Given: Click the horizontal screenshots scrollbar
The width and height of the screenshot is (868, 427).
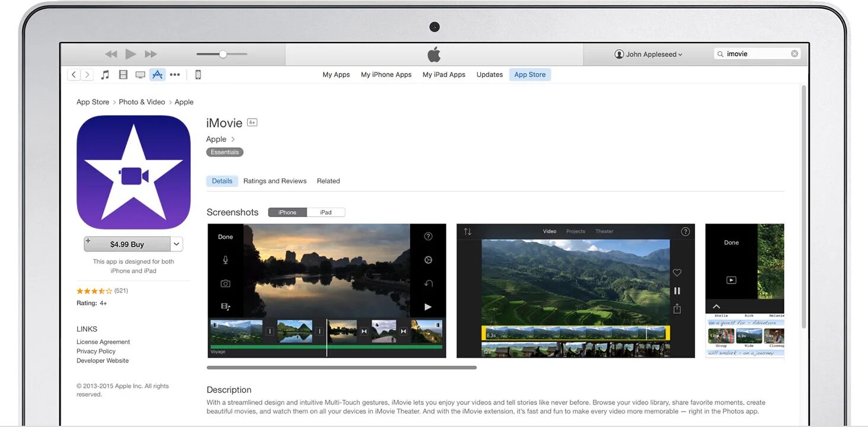Looking at the screenshot, I should tap(342, 368).
